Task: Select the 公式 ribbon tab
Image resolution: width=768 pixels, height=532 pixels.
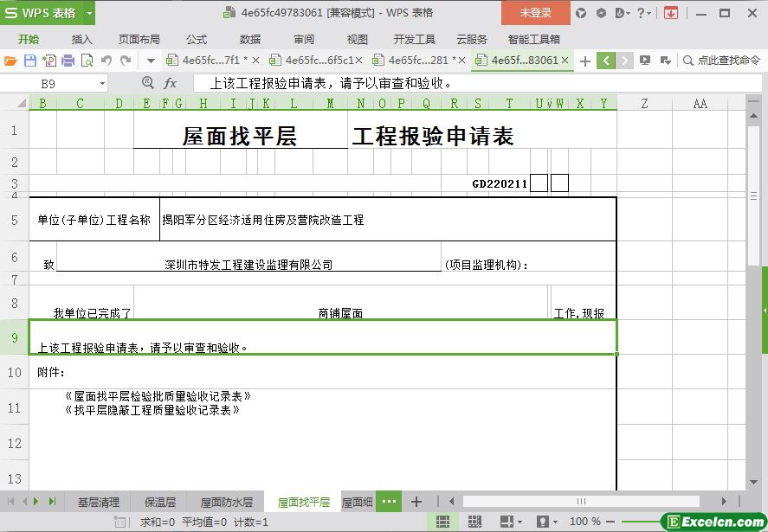Action: click(197, 39)
